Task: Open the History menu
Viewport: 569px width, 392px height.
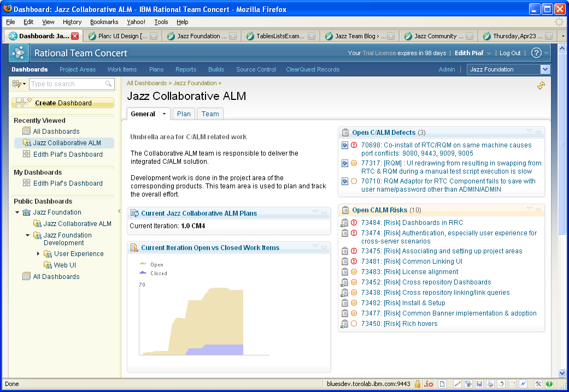Action: tap(72, 22)
